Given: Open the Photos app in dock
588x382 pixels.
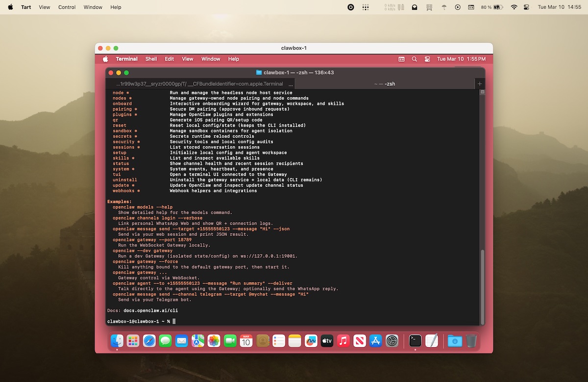Looking at the screenshot, I should click(x=214, y=341).
